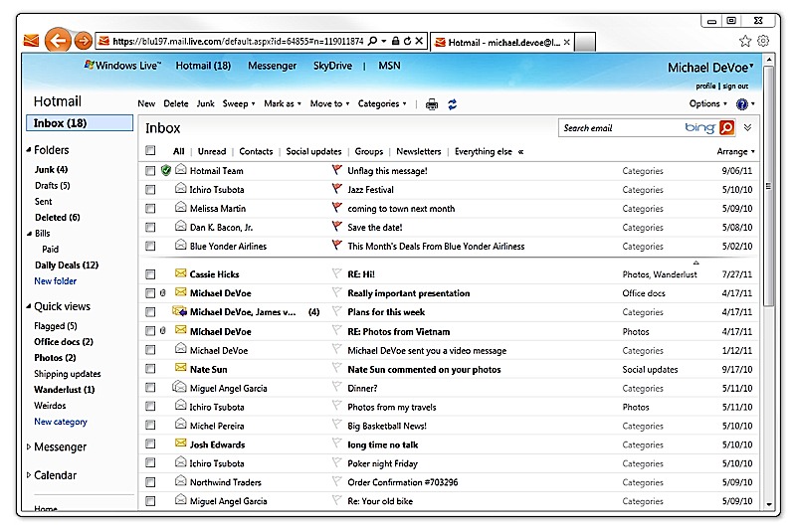796x532 pixels.
Task: Go back with the browser Back arrow
Action: [58, 40]
